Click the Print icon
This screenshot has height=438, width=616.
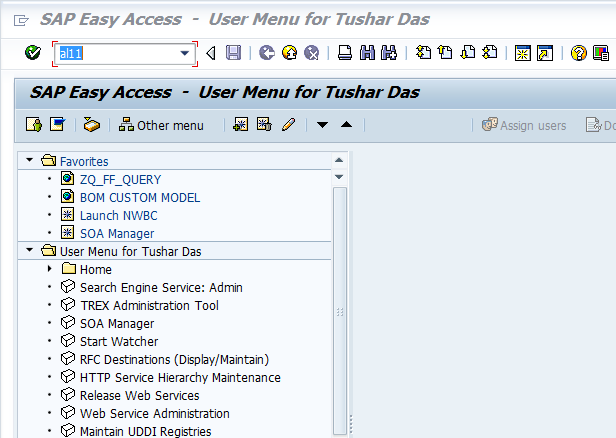[x=345, y=53]
